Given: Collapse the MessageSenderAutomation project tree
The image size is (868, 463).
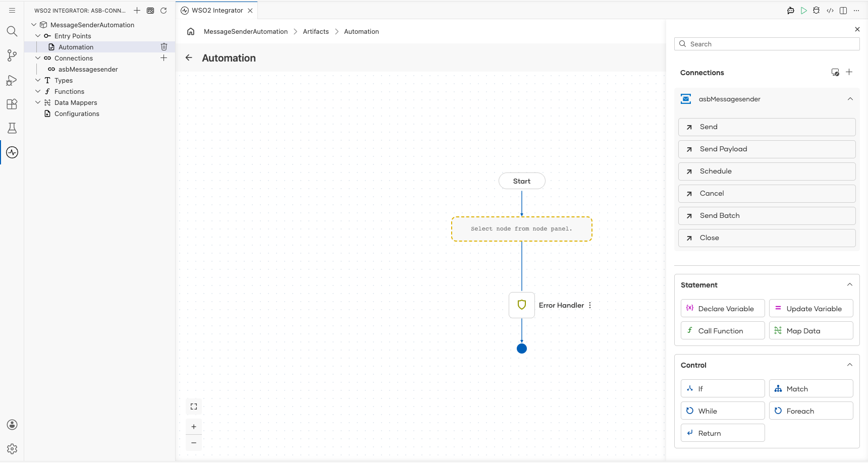Looking at the screenshot, I should click(x=34, y=25).
